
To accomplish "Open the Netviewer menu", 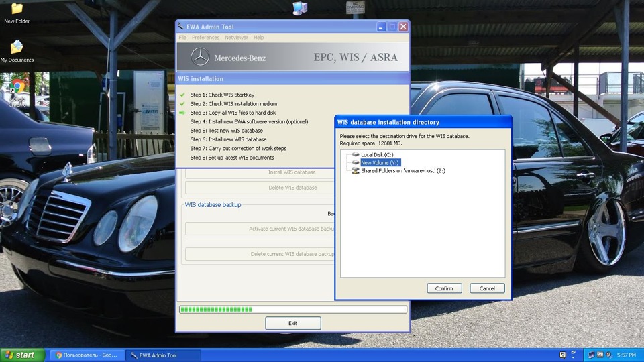I will click(236, 38).
